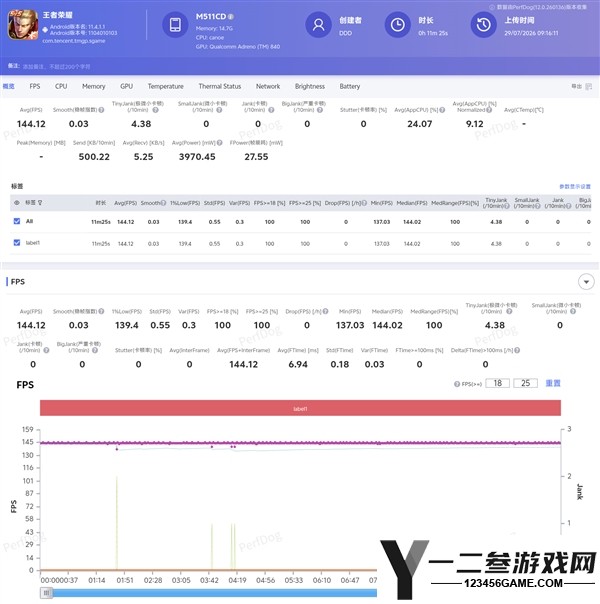The height and width of the screenshot is (604, 600).
Task: Click info icon on table TinyJank column header
Action: click(507, 206)
